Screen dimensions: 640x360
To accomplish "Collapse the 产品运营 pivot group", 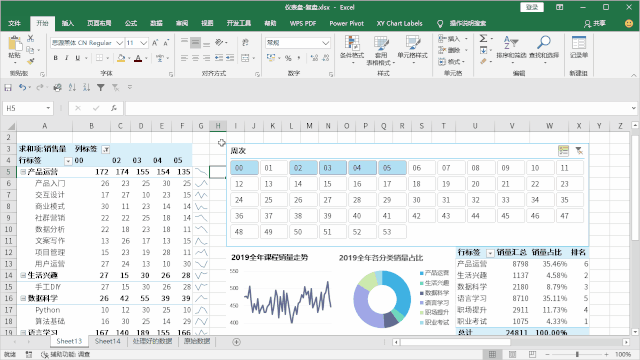I will click(x=23, y=172).
